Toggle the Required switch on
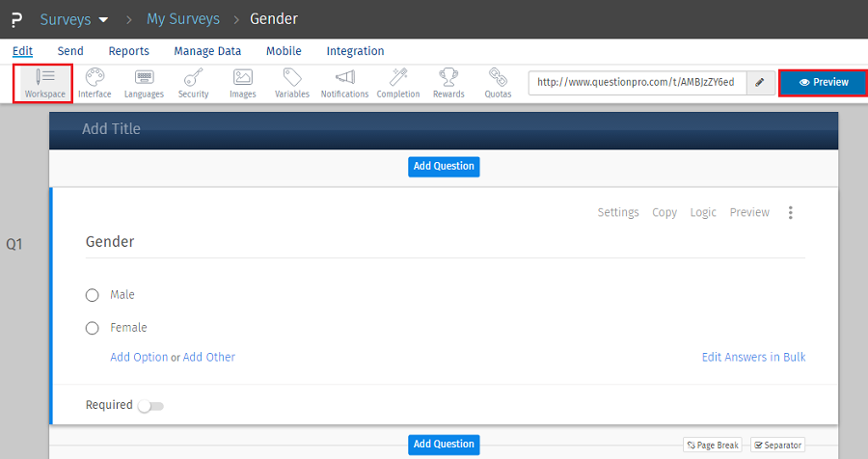Image resolution: width=868 pixels, height=459 pixels. coord(150,406)
